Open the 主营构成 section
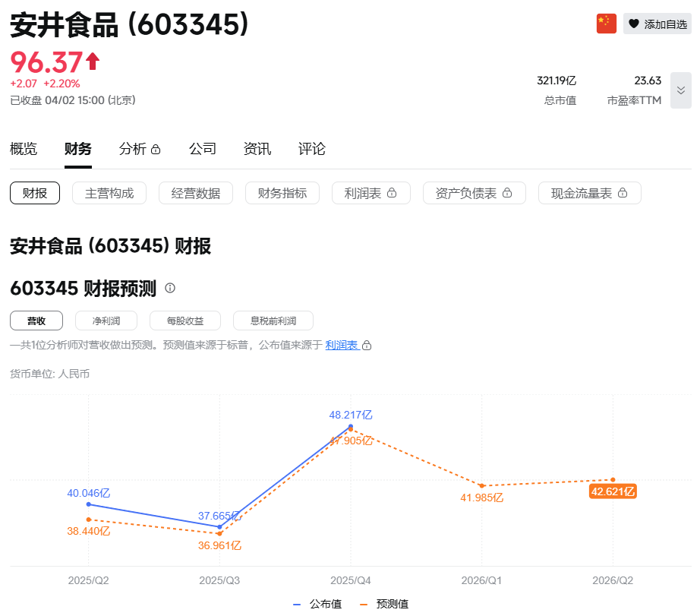The width and height of the screenshot is (700, 616). click(109, 193)
